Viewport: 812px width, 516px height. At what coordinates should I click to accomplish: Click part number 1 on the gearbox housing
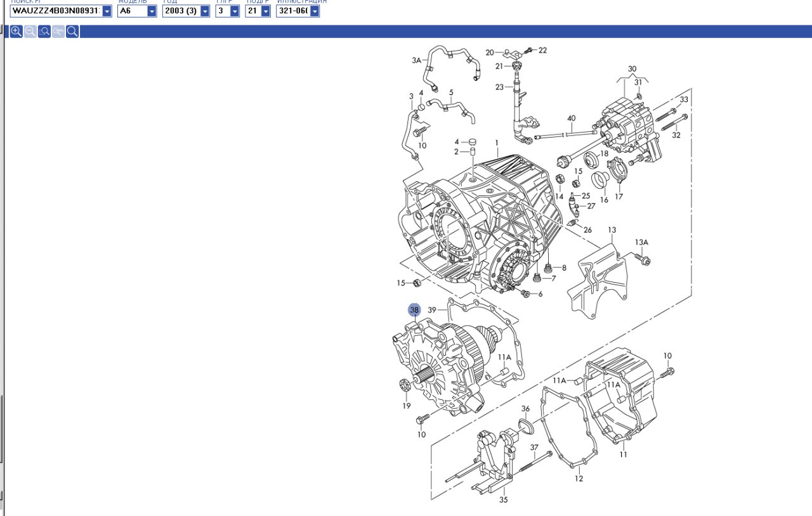[497, 143]
